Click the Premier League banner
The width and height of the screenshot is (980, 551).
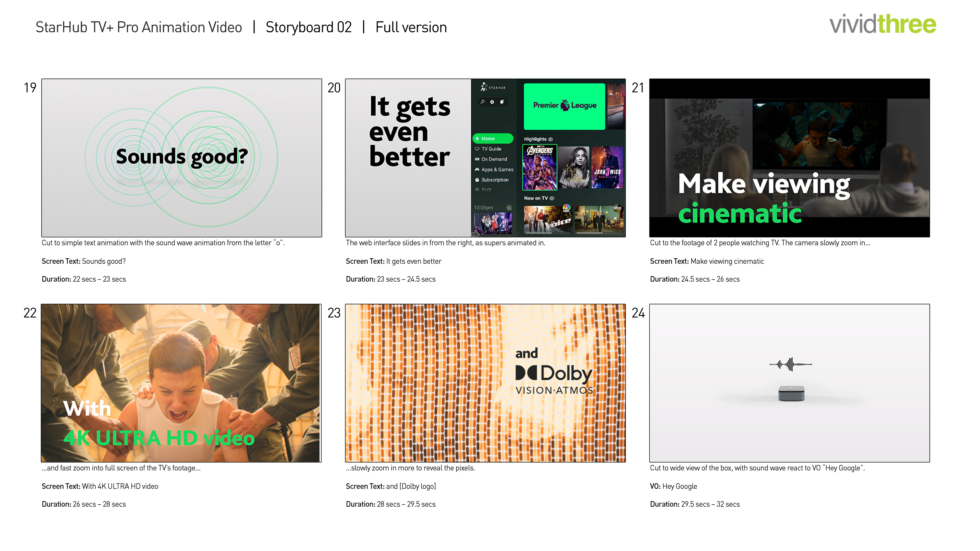point(564,106)
